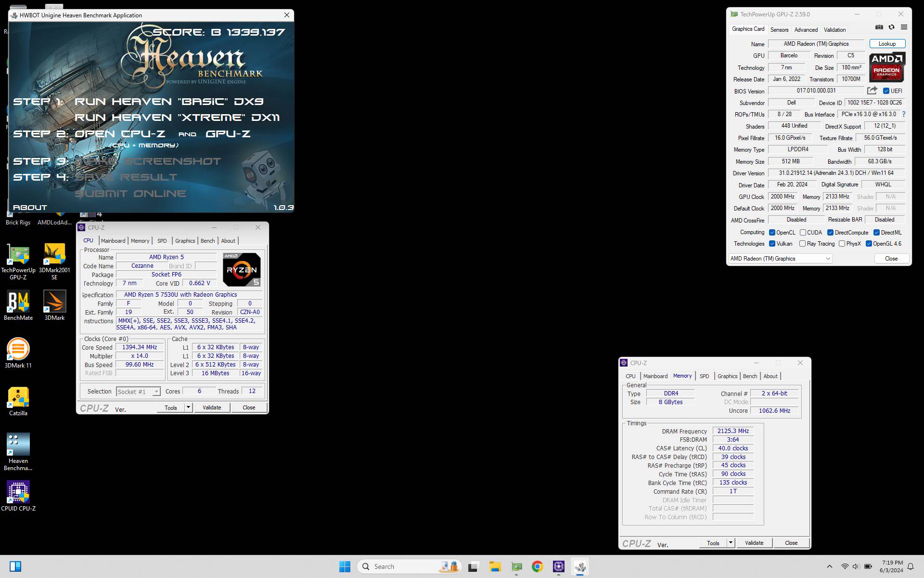Open widgets panel on taskbar left
This screenshot has height=578, width=924.
15,566
